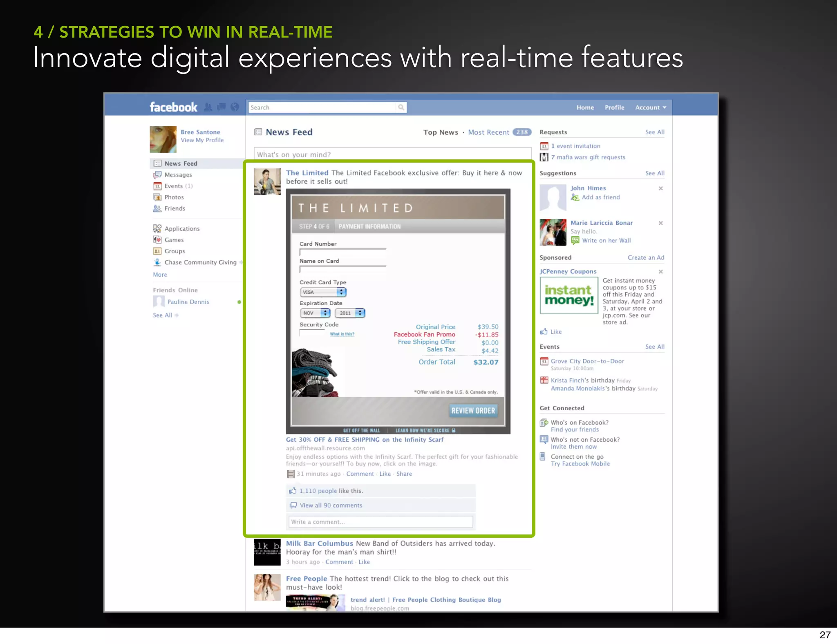837x644 pixels.
Task: Dismiss Marie Lariccia Bonar suggestion
Action: coord(660,223)
